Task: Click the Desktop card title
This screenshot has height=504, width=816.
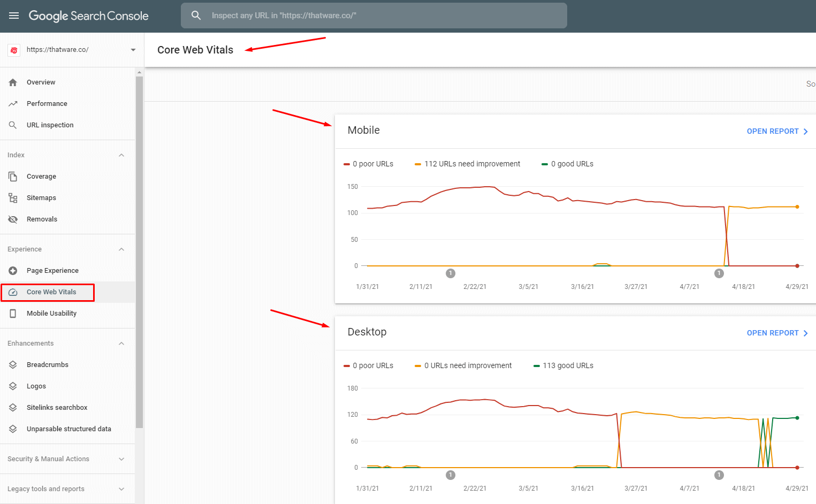Action: pos(367,332)
